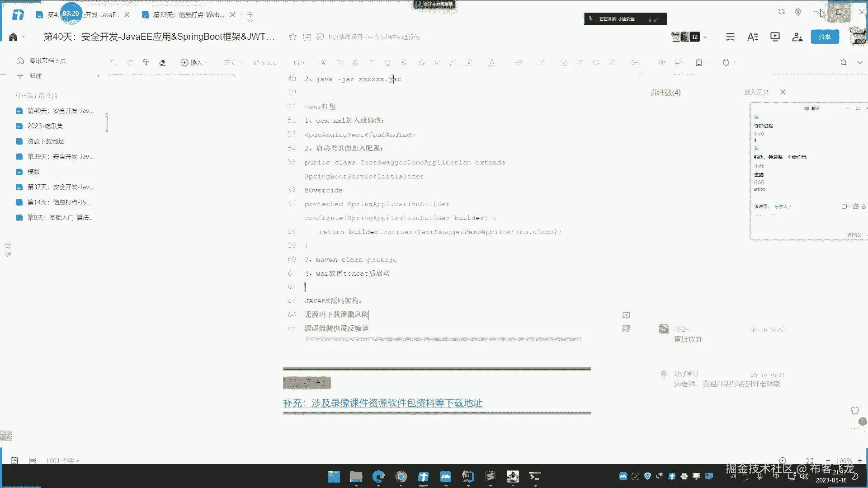Close the comments side panel

(x=783, y=92)
